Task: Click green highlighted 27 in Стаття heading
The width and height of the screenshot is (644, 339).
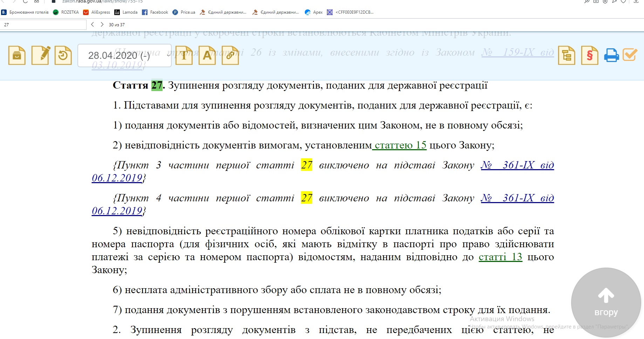Action: [x=157, y=85]
